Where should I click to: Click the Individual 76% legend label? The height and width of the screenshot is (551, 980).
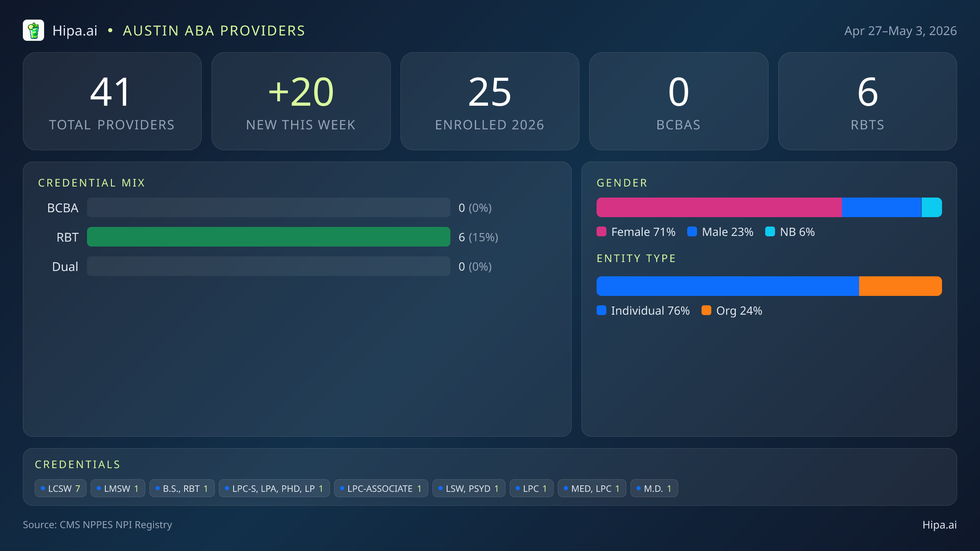(x=650, y=311)
